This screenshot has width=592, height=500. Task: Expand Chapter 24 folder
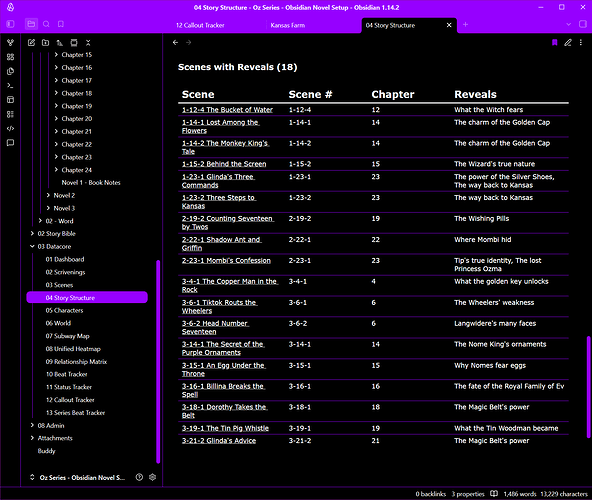pyautogui.click(x=56, y=170)
